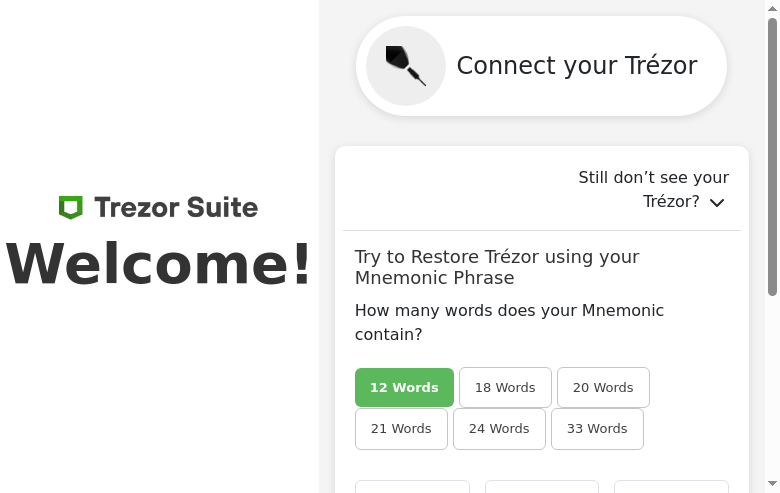This screenshot has height=493, width=780.
Task: Click the rightmost mnemonic word input box
Action: click(x=671, y=487)
